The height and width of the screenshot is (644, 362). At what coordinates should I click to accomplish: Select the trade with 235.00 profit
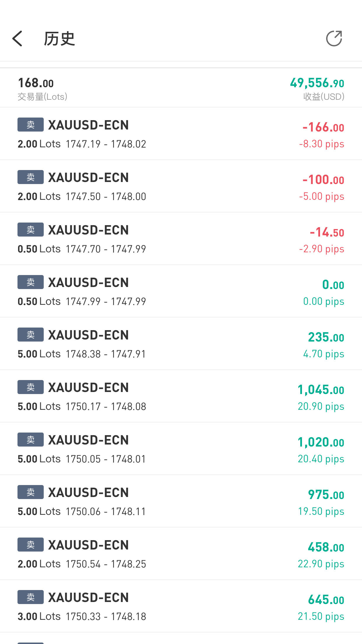pos(181,344)
